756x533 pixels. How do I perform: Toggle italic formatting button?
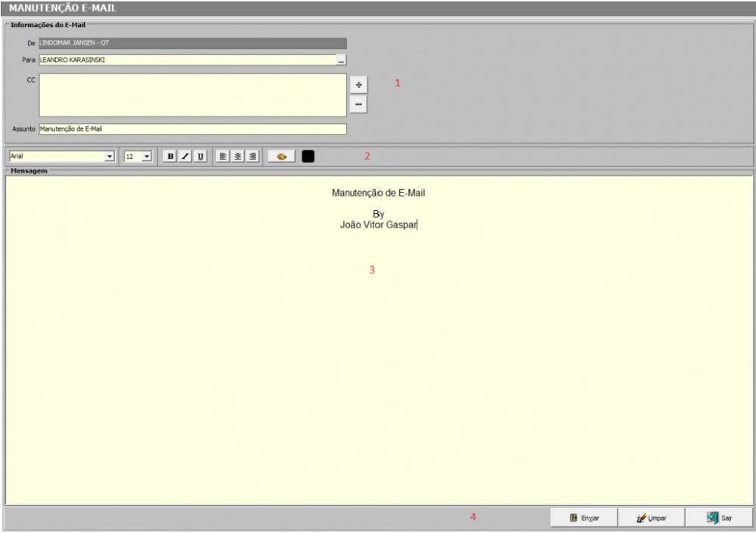click(x=185, y=156)
